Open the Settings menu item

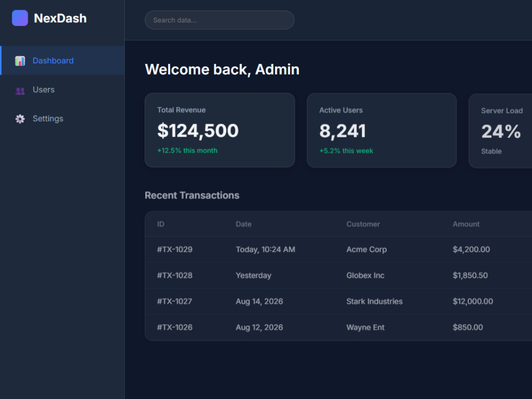[62, 119]
